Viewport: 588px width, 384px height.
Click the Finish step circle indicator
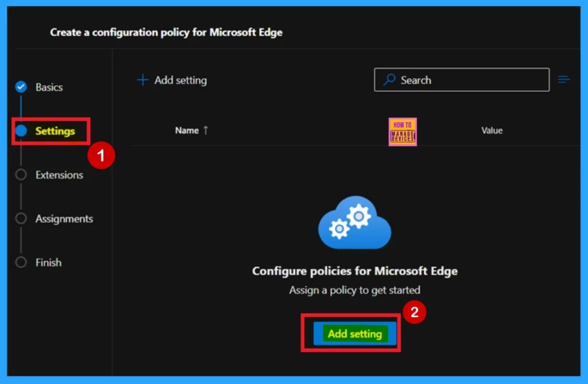(x=21, y=262)
